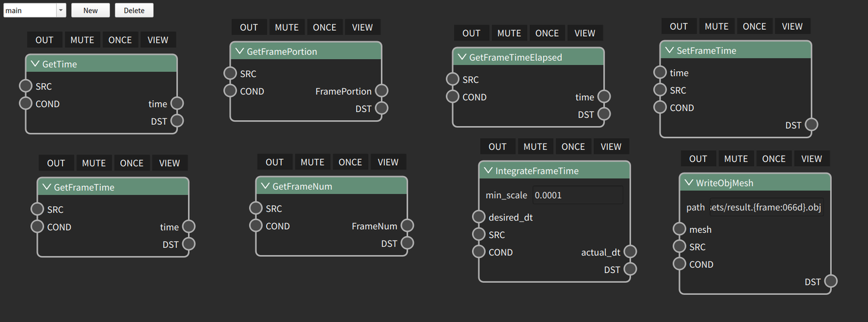Click the mesh input socket on WriteObjMesh

click(x=679, y=229)
